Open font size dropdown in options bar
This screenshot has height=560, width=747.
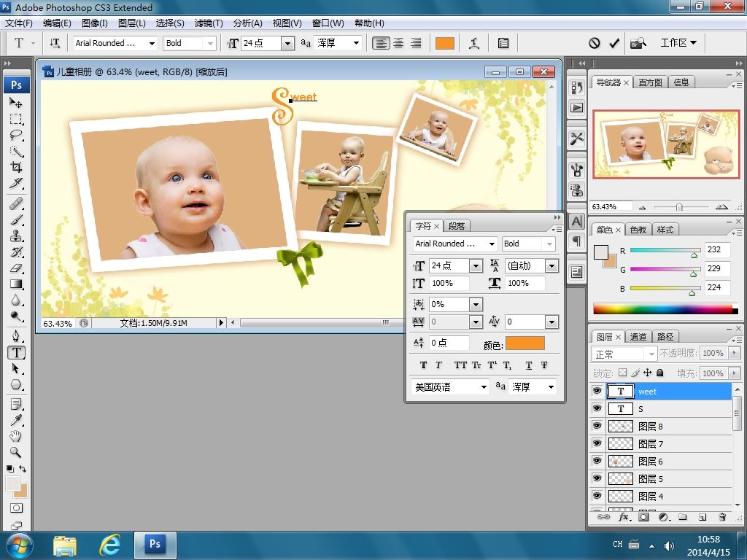click(287, 43)
